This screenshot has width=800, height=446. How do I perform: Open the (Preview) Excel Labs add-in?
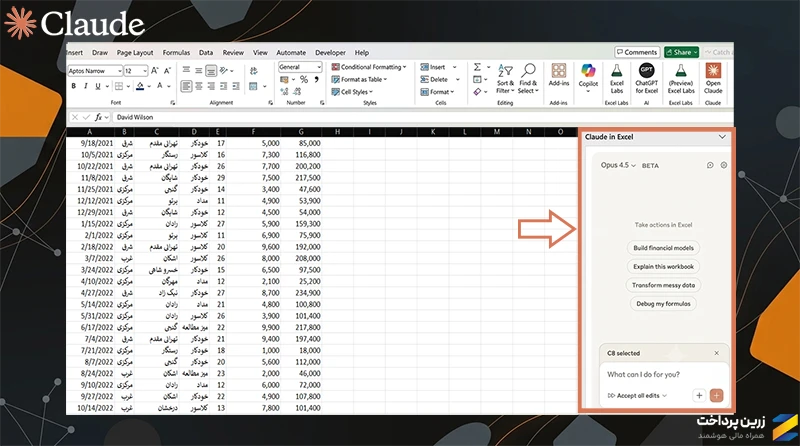coord(681,78)
